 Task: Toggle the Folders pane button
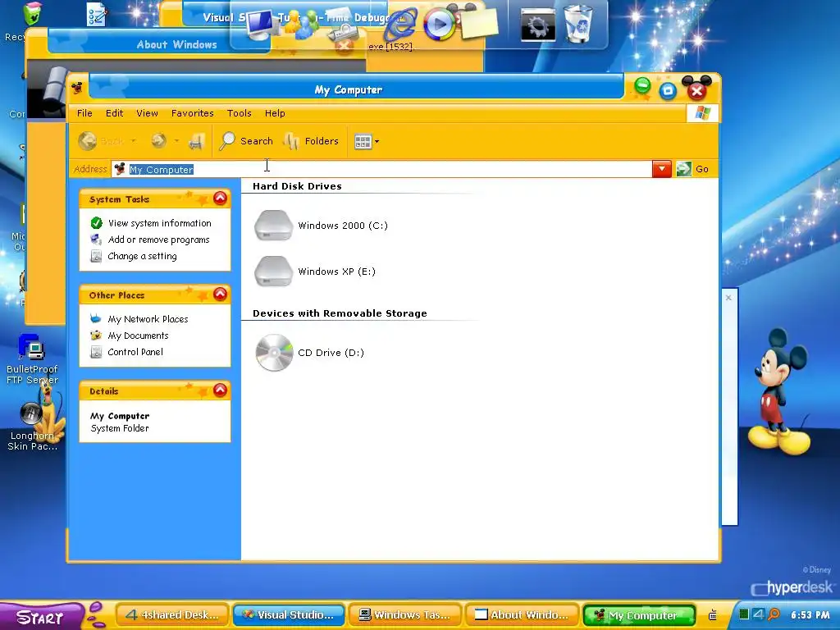pos(311,141)
